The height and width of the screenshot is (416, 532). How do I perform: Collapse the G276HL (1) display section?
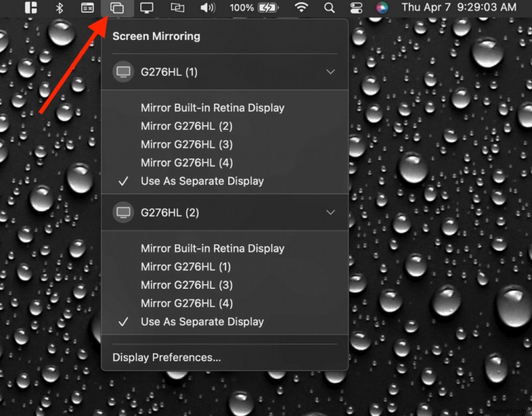point(331,71)
